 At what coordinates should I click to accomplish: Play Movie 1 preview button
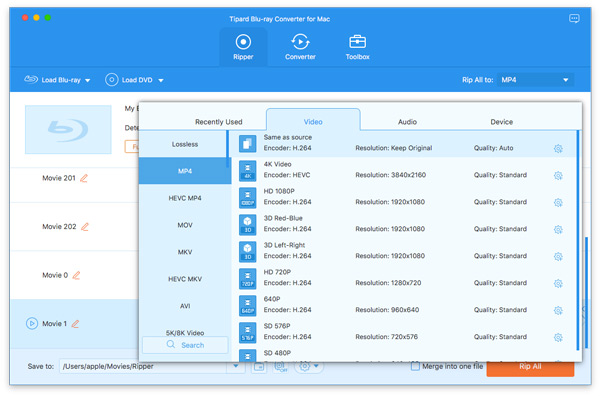32,324
